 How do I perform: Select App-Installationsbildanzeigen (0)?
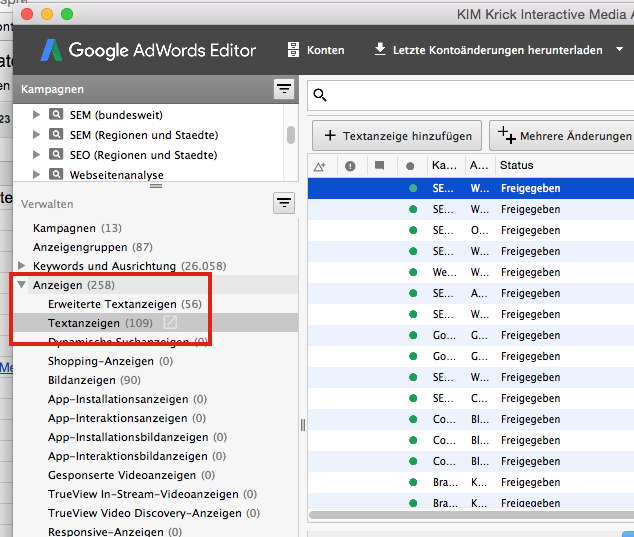[x=137, y=437]
